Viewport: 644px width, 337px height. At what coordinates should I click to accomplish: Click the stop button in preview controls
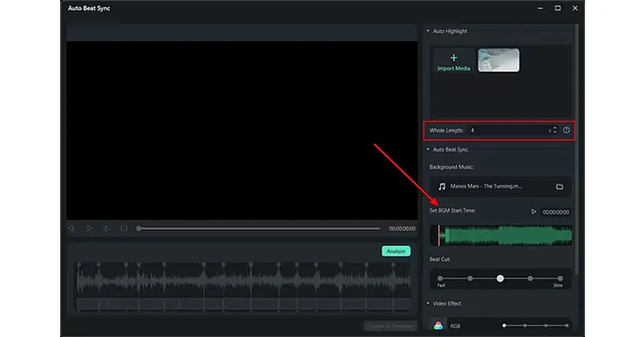(x=124, y=229)
